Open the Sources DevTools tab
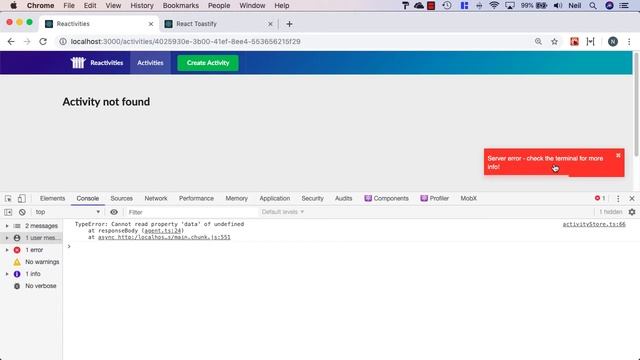Screen dimensions: 640x360 (122, 198)
